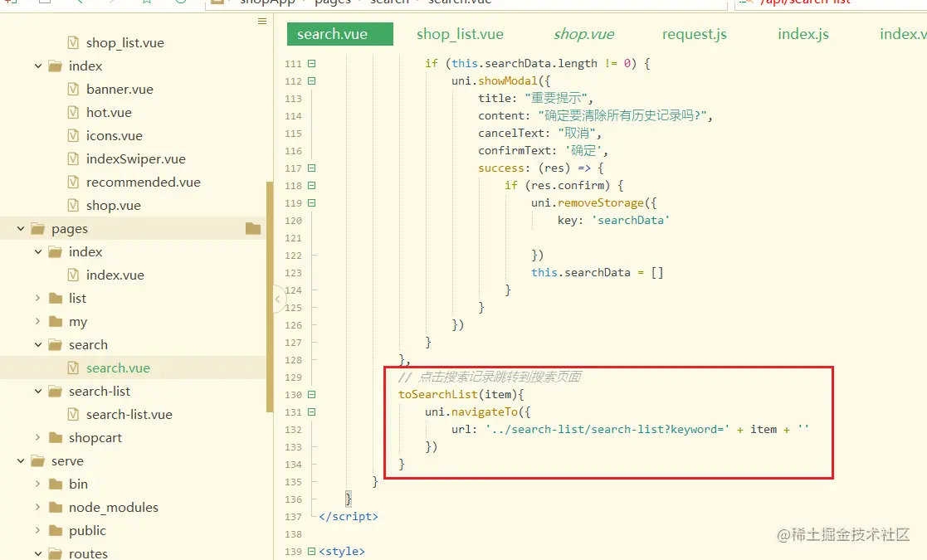The image size is (927, 560).
Task: Click the closing </script> tag
Action: 349,516
